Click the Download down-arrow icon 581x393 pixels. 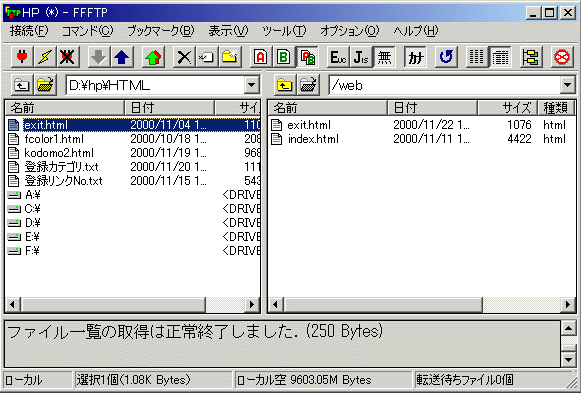[99, 57]
